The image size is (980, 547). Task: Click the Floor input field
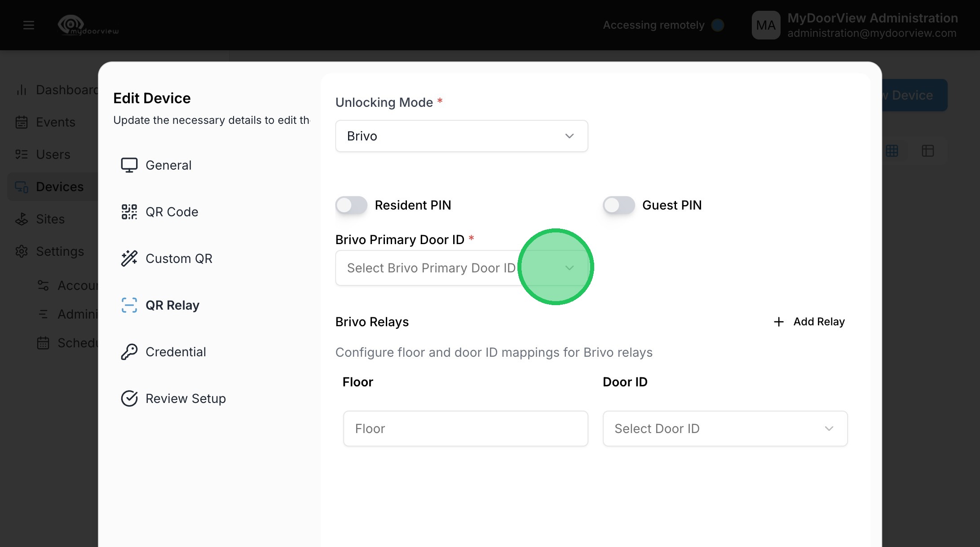click(x=465, y=429)
